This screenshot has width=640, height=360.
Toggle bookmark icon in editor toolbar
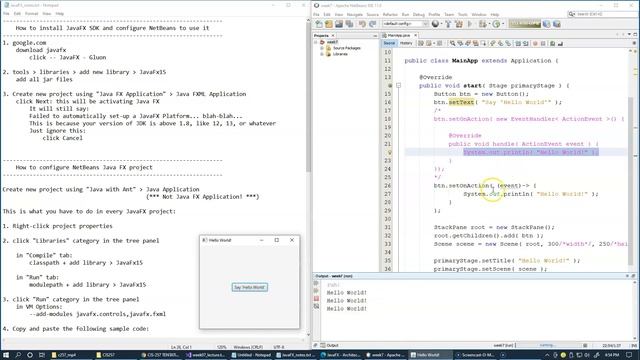508,43
